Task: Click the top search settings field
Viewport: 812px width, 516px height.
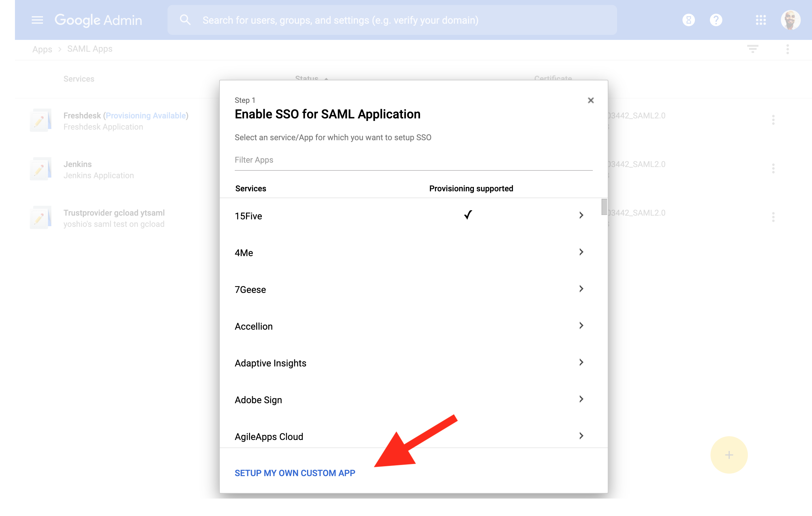Action: coord(392,20)
